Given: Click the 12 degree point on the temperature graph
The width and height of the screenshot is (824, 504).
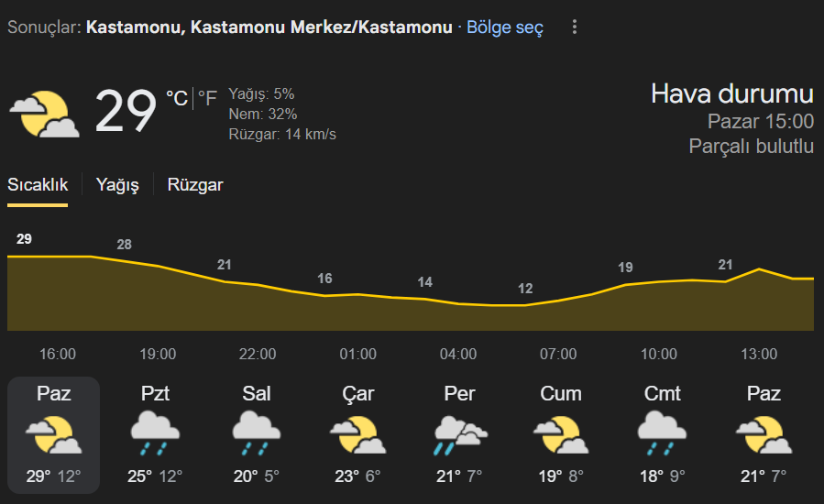Looking at the screenshot, I should click(x=525, y=289).
